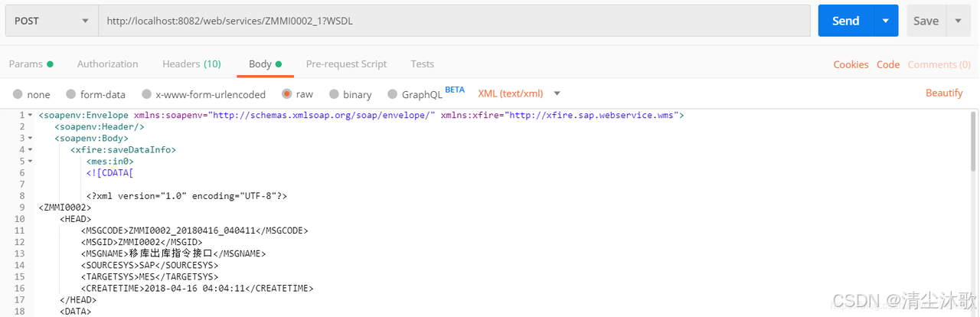This screenshot has height=317, width=980.
Task: Save the request
Action: [926, 21]
